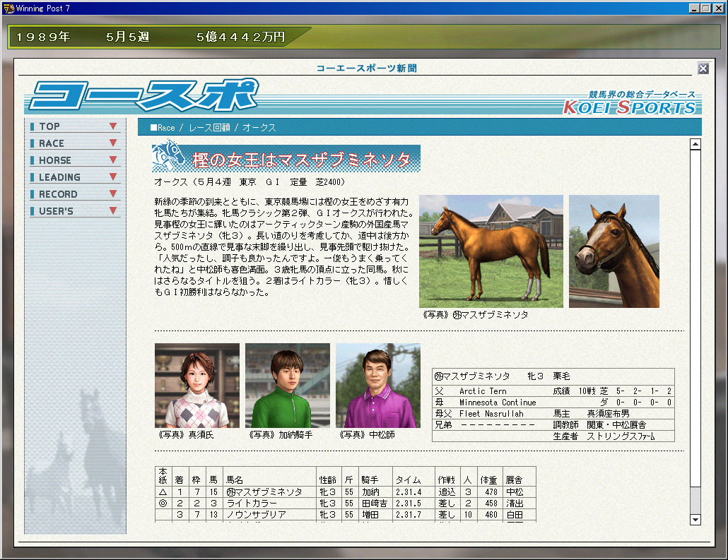Click dam name Minnesota Continue

coord(498,403)
